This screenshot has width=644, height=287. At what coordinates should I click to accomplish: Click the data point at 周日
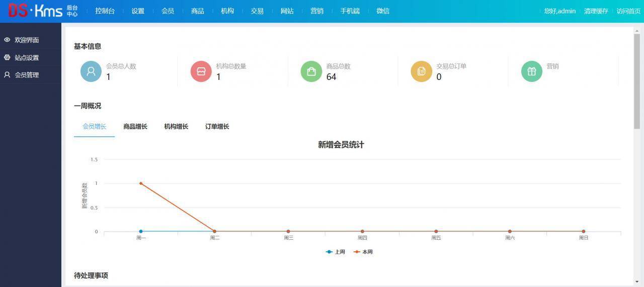(x=584, y=231)
